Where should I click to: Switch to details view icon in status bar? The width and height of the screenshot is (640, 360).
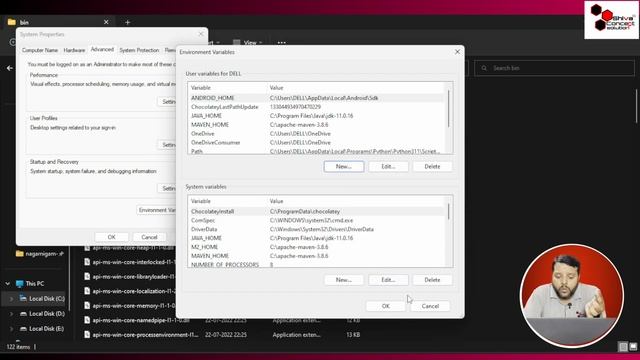[623, 347]
